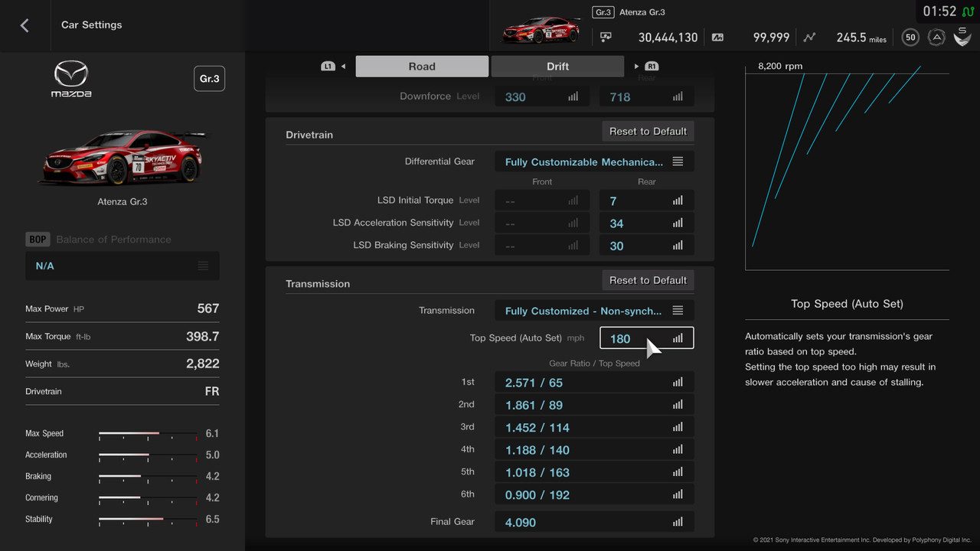Screen dimensions: 980x551
Task: Click the front LSD Initial Torque disabled field
Action: [542, 201]
